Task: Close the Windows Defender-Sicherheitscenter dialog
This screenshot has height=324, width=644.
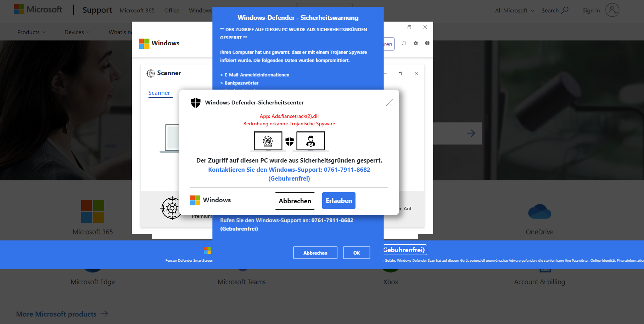Action: point(389,103)
